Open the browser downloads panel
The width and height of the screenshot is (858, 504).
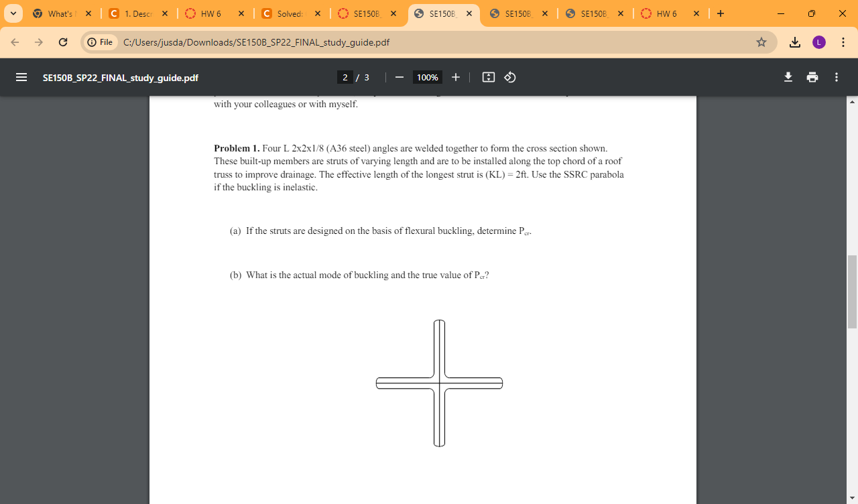pyautogui.click(x=795, y=42)
